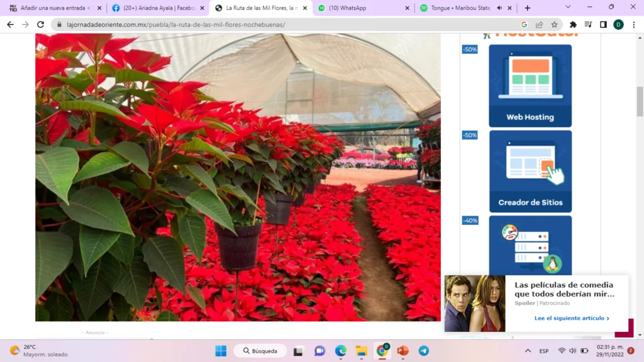Toggle the browser side panel
The image size is (644, 362).
click(x=603, y=25)
